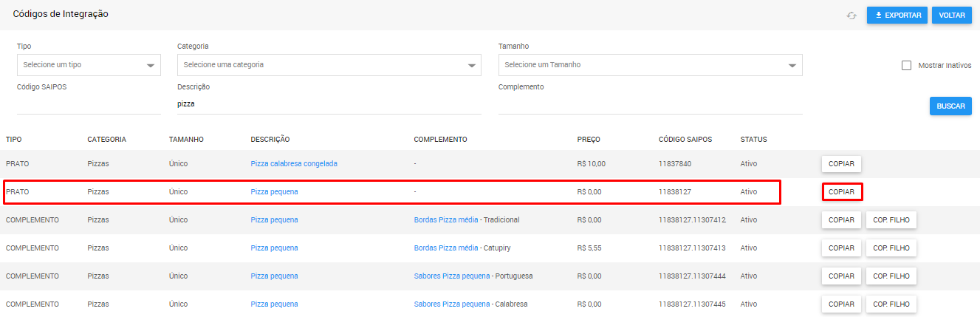Expand the Categoria selector
The width and height of the screenshot is (980, 317).
[x=329, y=65]
